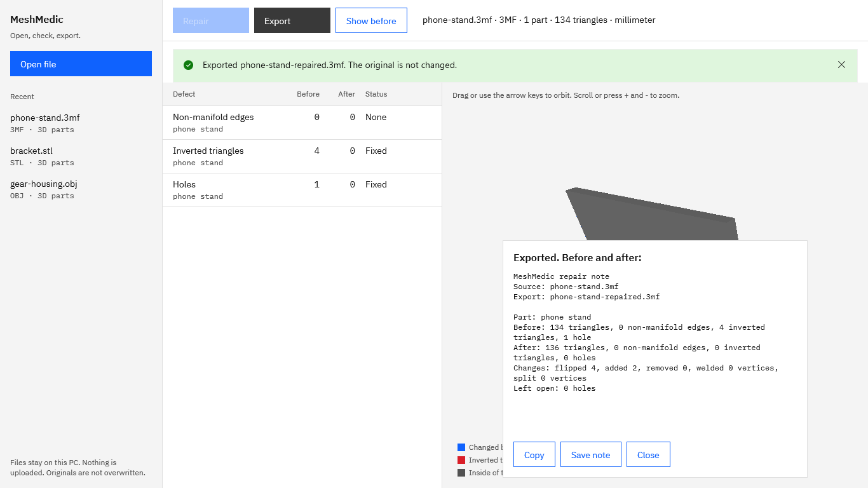Select the Inverted triangles defect row
Viewport: 868px width, 488px height.
coord(302,156)
